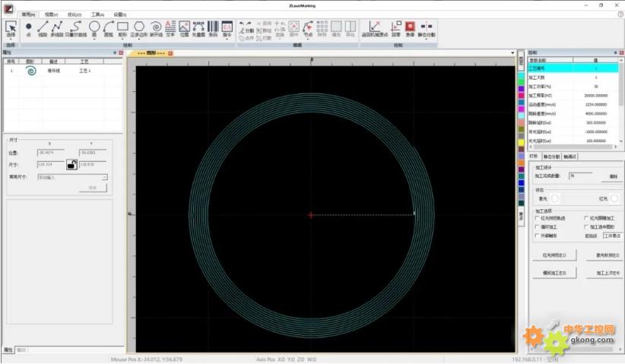Viewport: 625px width, 364px height.
Task: Close the drawing document tab
Action: pyautogui.click(x=170, y=53)
